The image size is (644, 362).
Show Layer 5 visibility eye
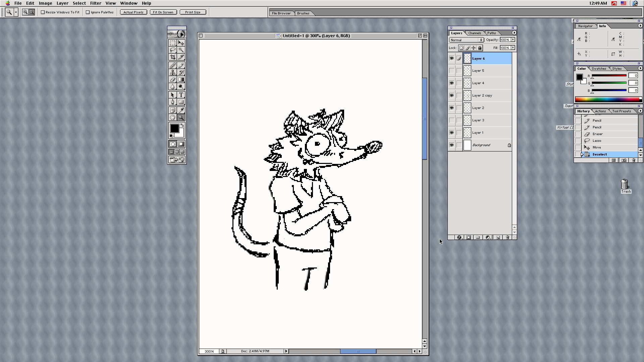click(451, 71)
